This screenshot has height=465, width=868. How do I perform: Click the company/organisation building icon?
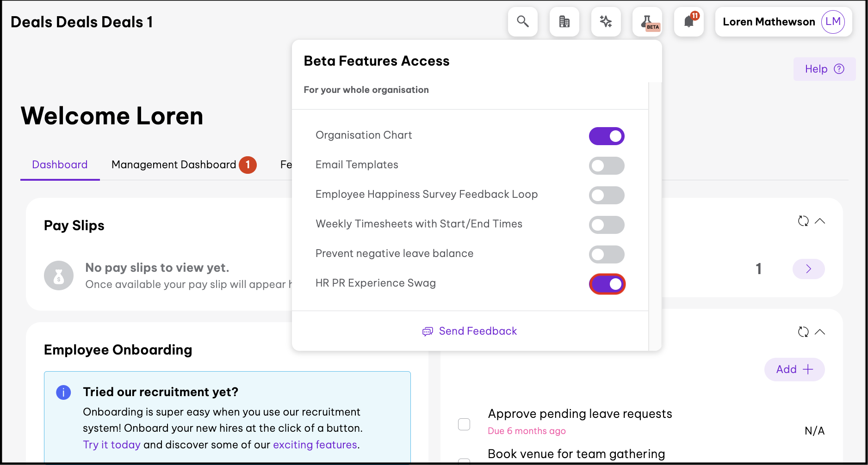click(564, 21)
